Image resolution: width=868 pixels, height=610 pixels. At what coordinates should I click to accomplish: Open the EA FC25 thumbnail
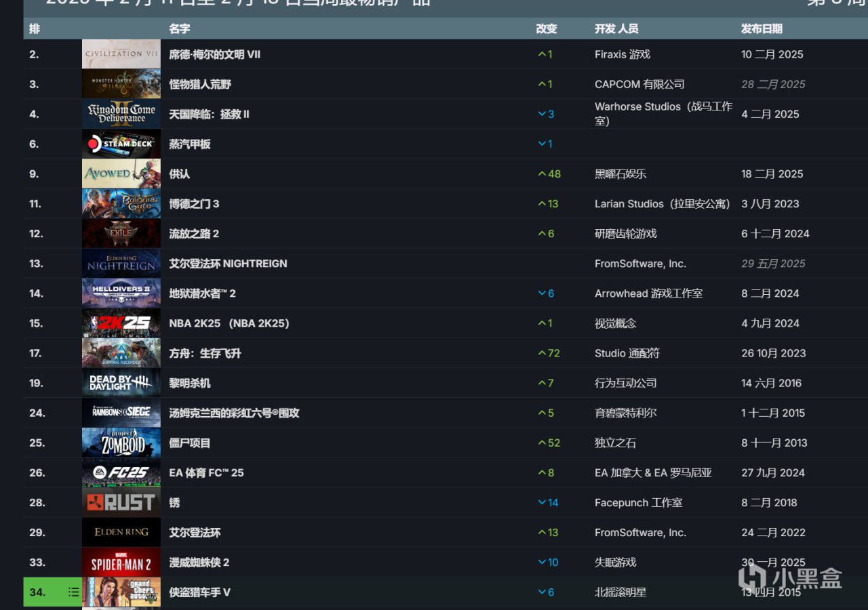click(121, 472)
